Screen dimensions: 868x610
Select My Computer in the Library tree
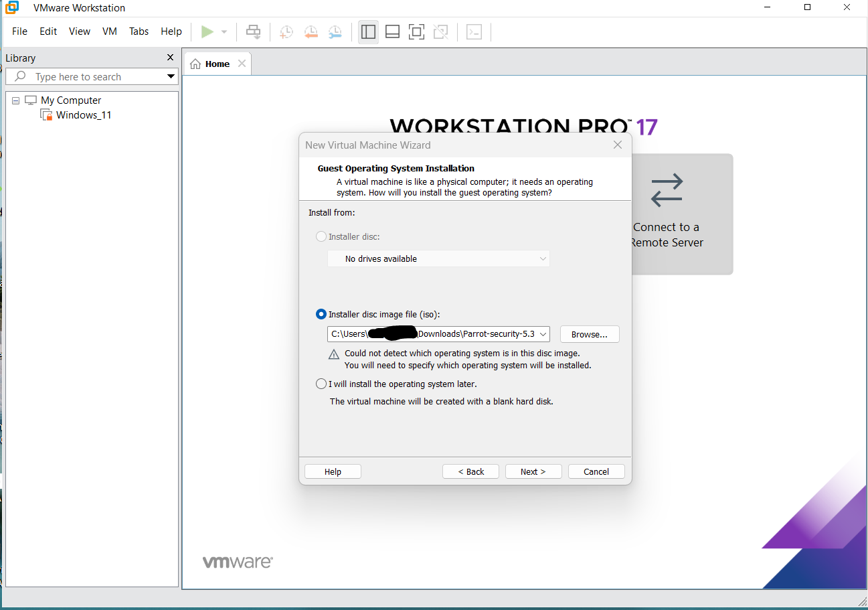pos(71,100)
